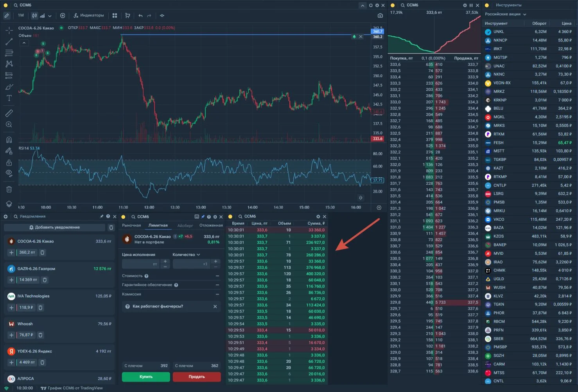Click the undo arrow in chart toolbar
Image resolution: width=578 pixels, height=392 pixels.
pos(140,16)
